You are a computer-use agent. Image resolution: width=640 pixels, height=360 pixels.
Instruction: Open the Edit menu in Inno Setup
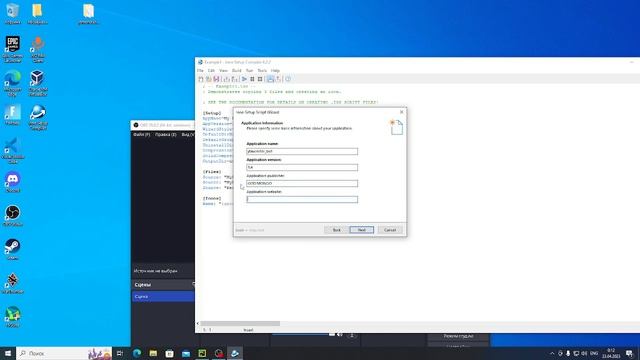[211, 71]
